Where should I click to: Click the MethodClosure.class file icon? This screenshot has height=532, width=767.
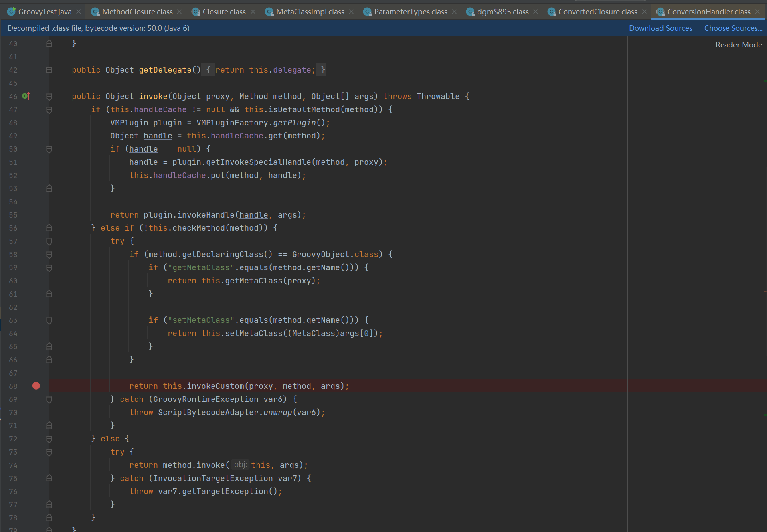click(95, 12)
